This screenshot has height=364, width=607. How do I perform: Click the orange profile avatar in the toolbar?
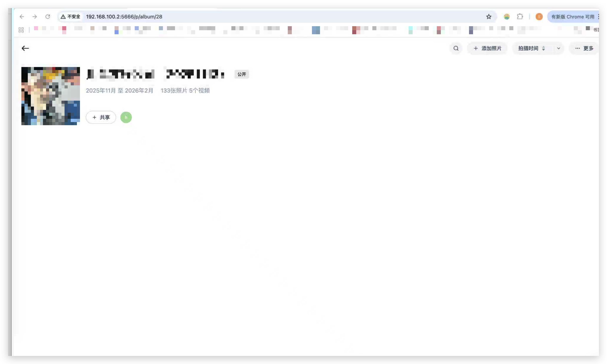tap(539, 17)
